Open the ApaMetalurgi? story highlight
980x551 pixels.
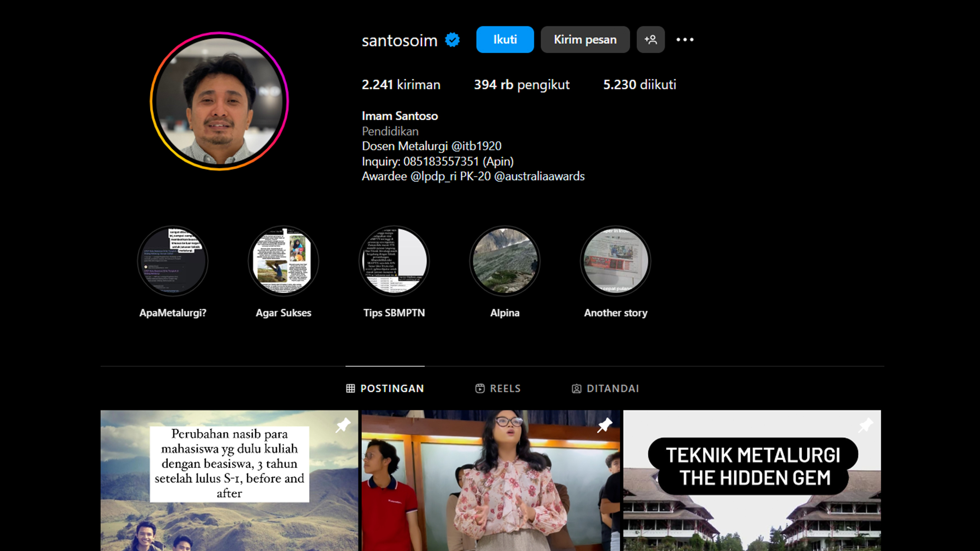tap(173, 261)
